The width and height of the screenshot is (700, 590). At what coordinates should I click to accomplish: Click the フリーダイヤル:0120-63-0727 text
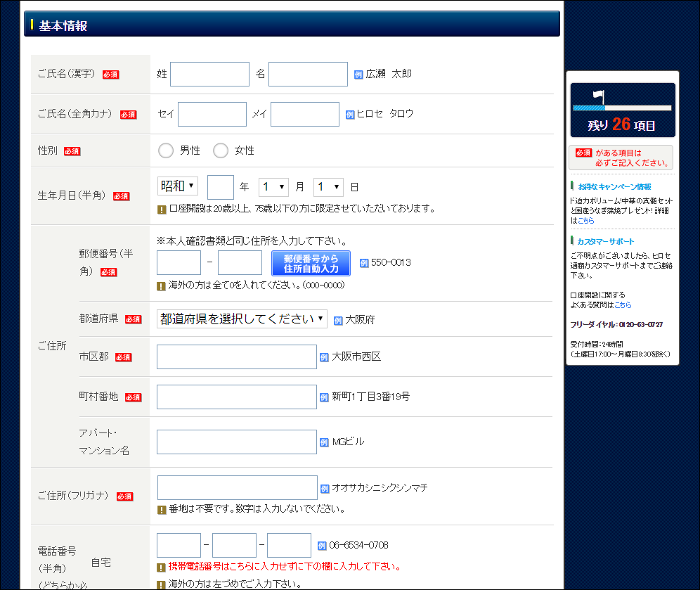point(616,324)
